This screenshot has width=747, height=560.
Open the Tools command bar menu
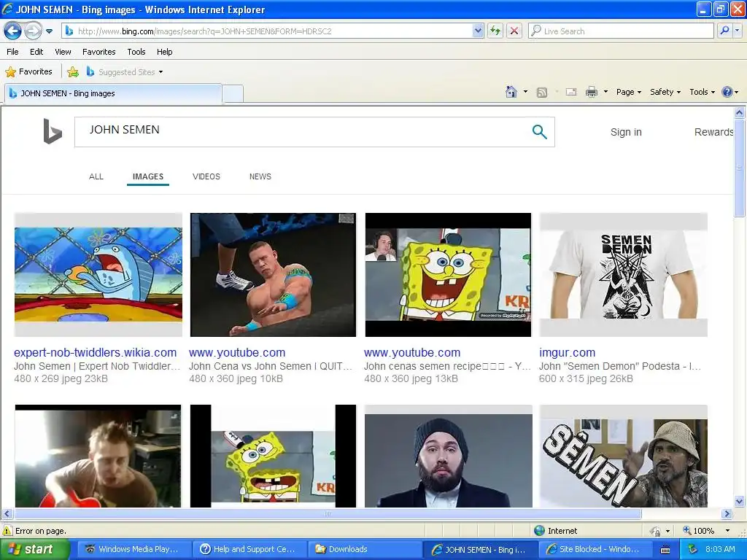click(x=702, y=92)
